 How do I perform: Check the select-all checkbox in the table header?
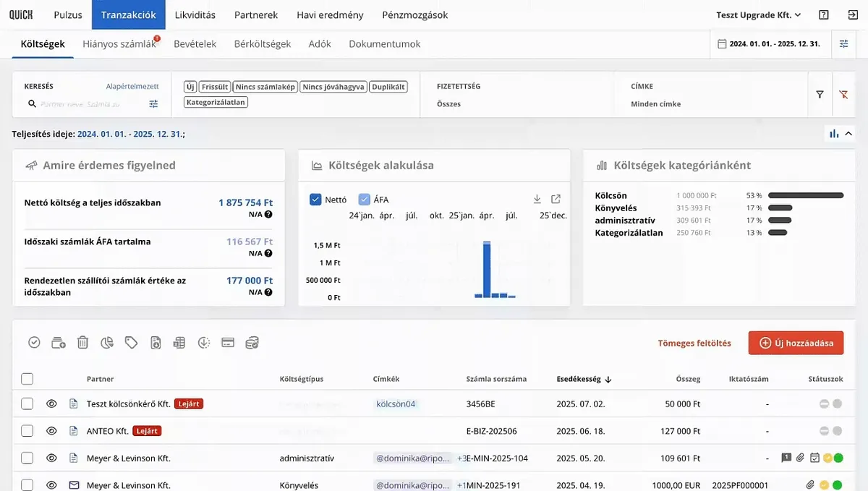(27, 378)
